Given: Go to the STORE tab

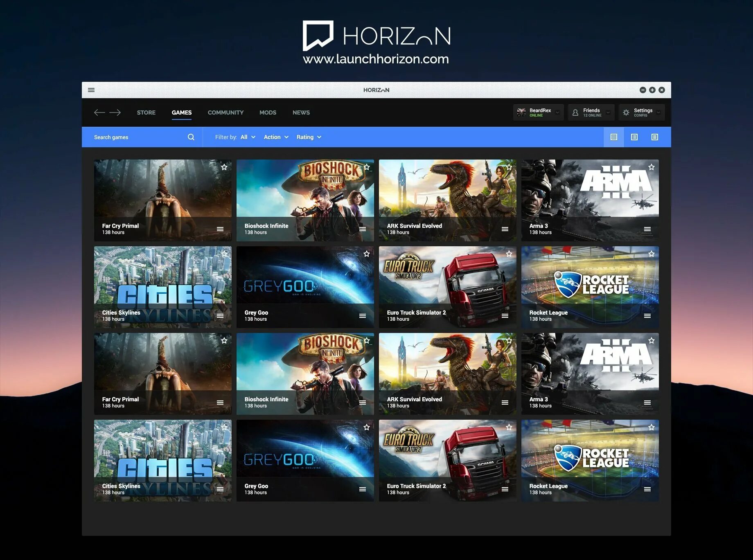Looking at the screenshot, I should 146,112.
